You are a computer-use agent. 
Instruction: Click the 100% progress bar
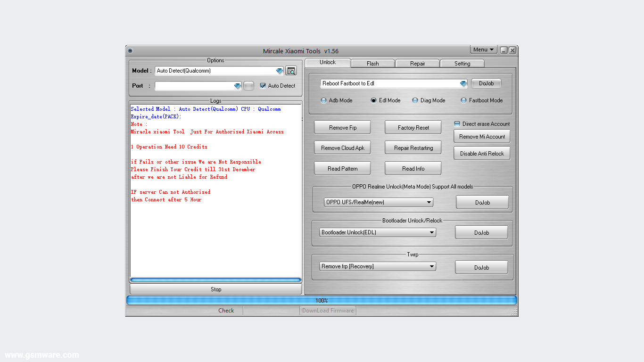[x=322, y=301]
